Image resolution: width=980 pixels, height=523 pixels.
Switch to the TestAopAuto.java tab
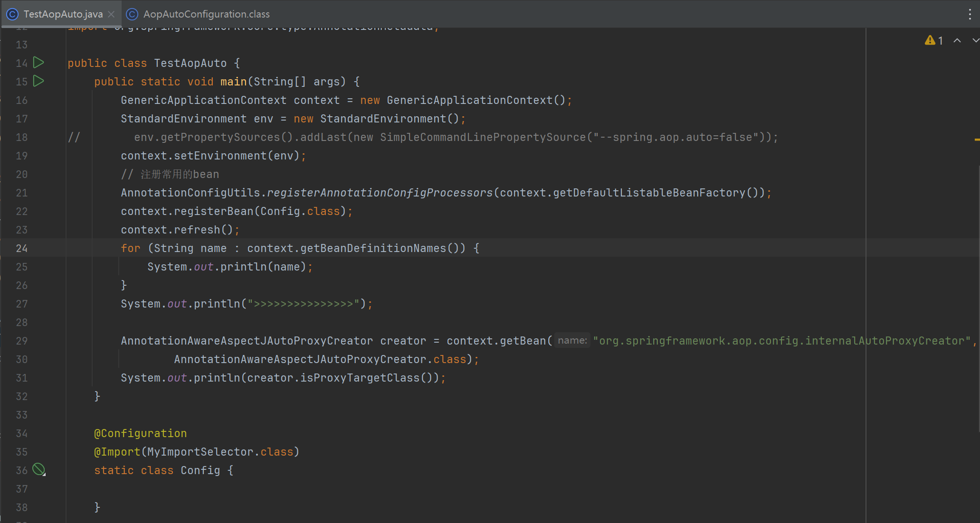coord(63,14)
